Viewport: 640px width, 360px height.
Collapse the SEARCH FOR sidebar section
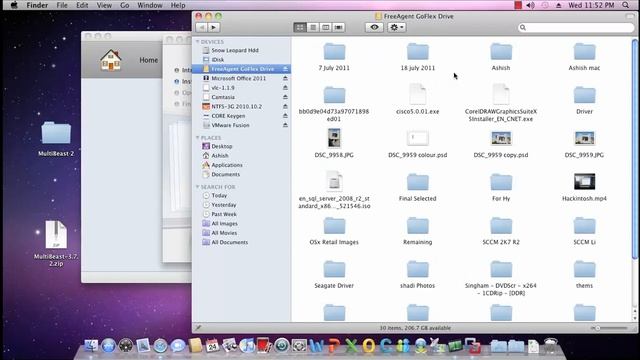point(198,187)
